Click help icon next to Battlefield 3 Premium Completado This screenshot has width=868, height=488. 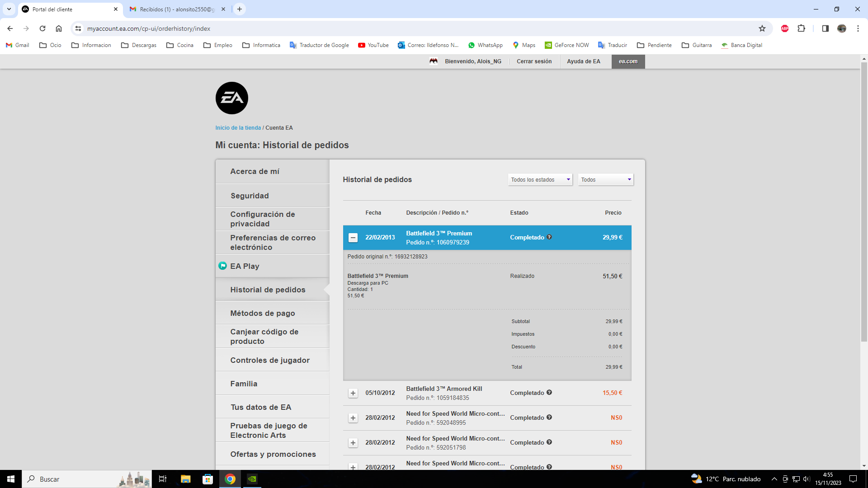549,237
